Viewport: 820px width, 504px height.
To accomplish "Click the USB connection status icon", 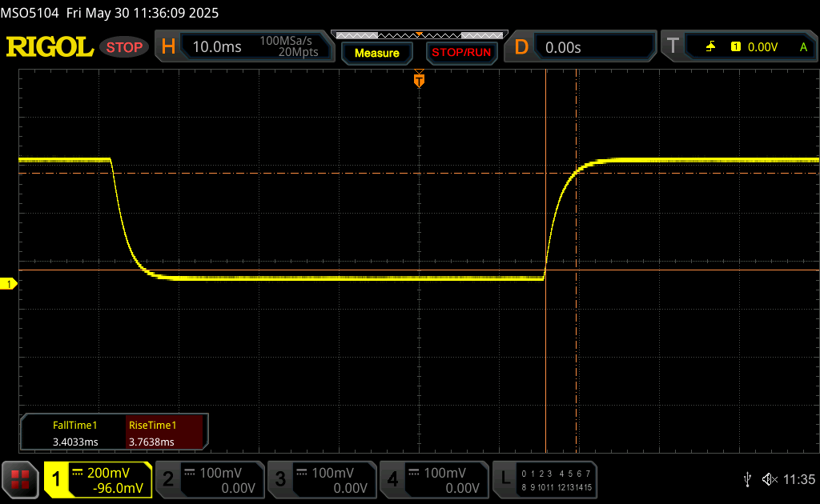I will tap(747, 479).
